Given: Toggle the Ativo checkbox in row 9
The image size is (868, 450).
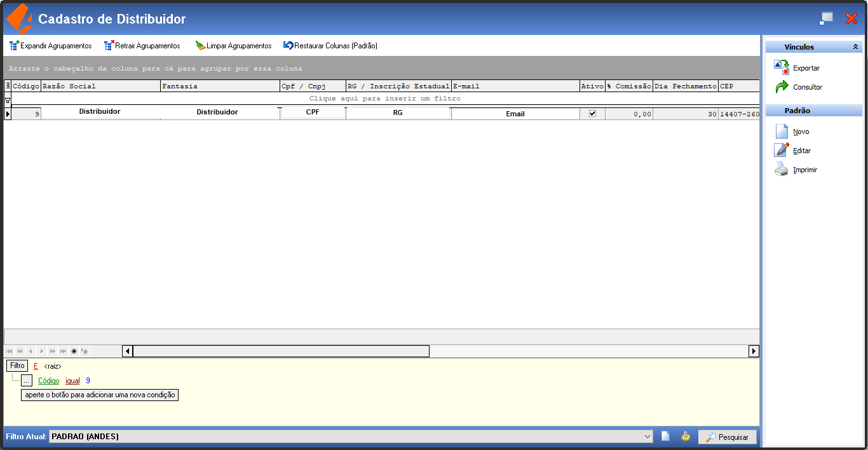Looking at the screenshot, I should 593,114.
